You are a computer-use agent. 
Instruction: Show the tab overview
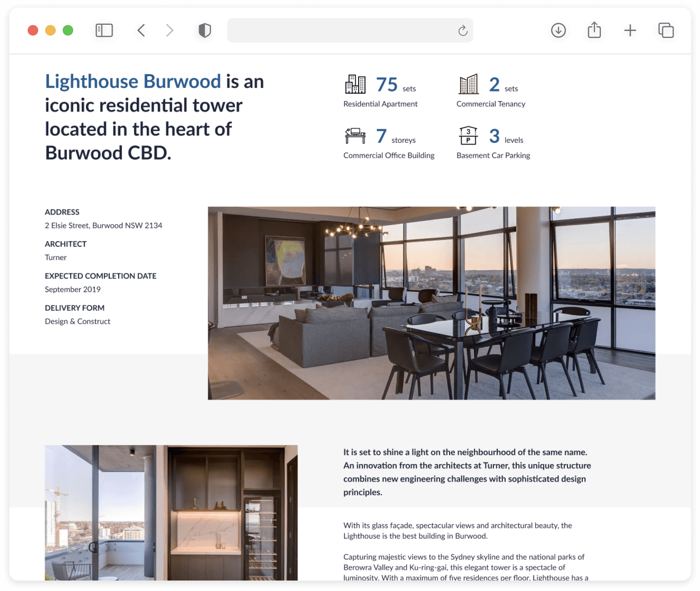pyautogui.click(x=666, y=30)
